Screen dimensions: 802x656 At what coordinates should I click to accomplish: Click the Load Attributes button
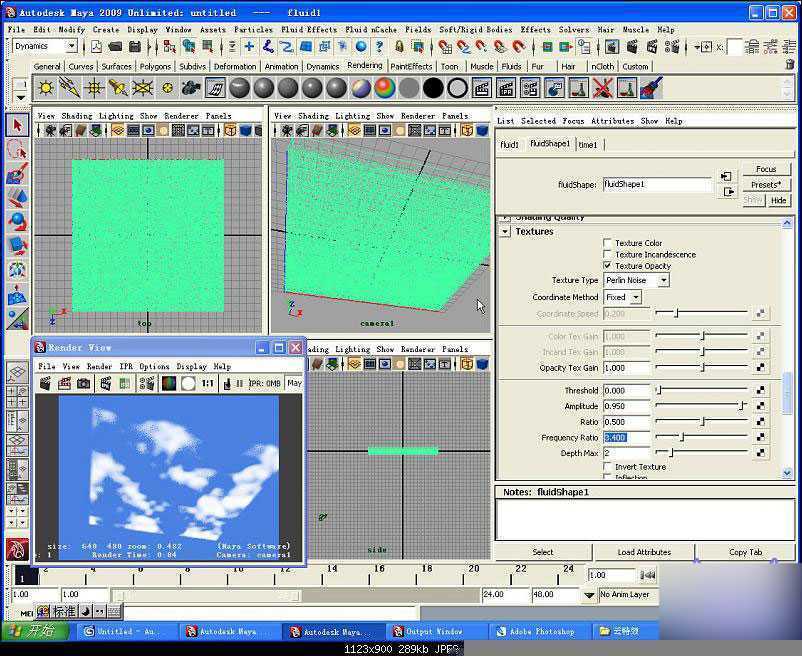(x=644, y=552)
